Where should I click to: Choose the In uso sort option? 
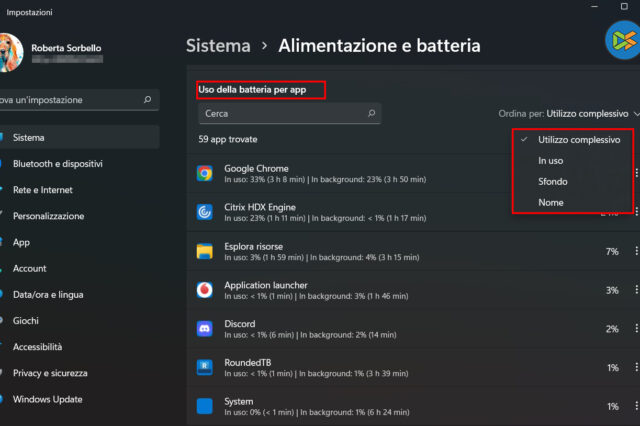551,161
